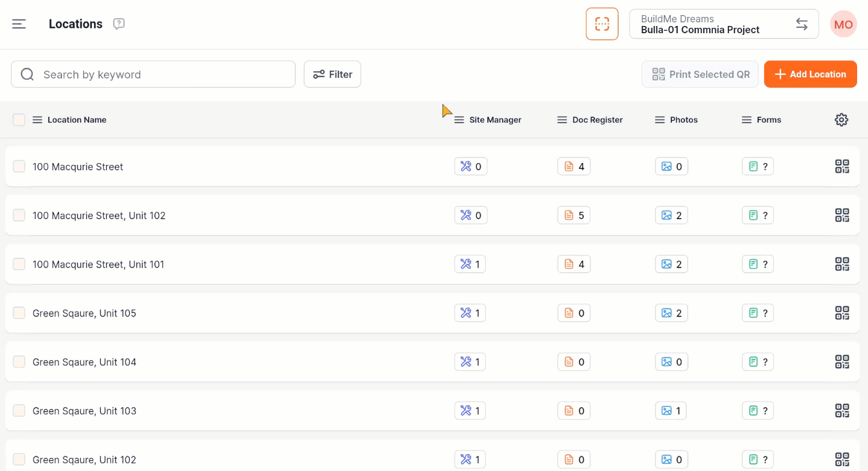The image size is (868, 471).
Task: Open Doc Register badge for Green Sqaure, Unit 105
Action: click(574, 313)
